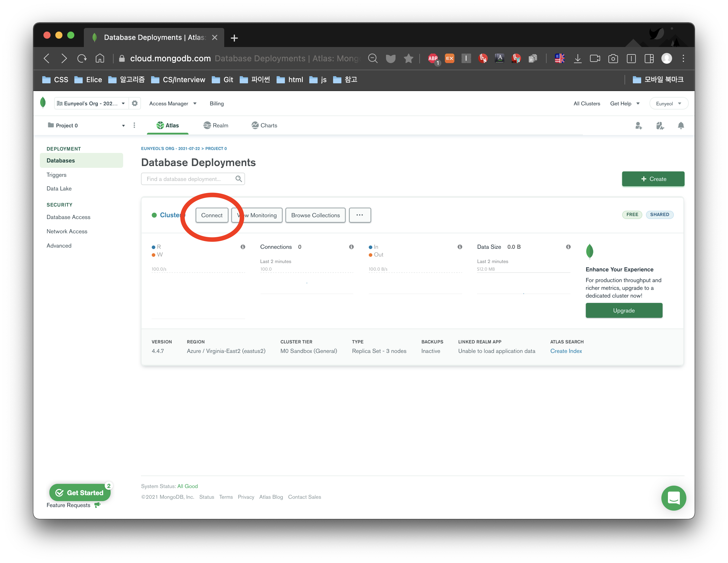Open the project activity feed icon
This screenshot has width=728, height=563.
tap(660, 125)
